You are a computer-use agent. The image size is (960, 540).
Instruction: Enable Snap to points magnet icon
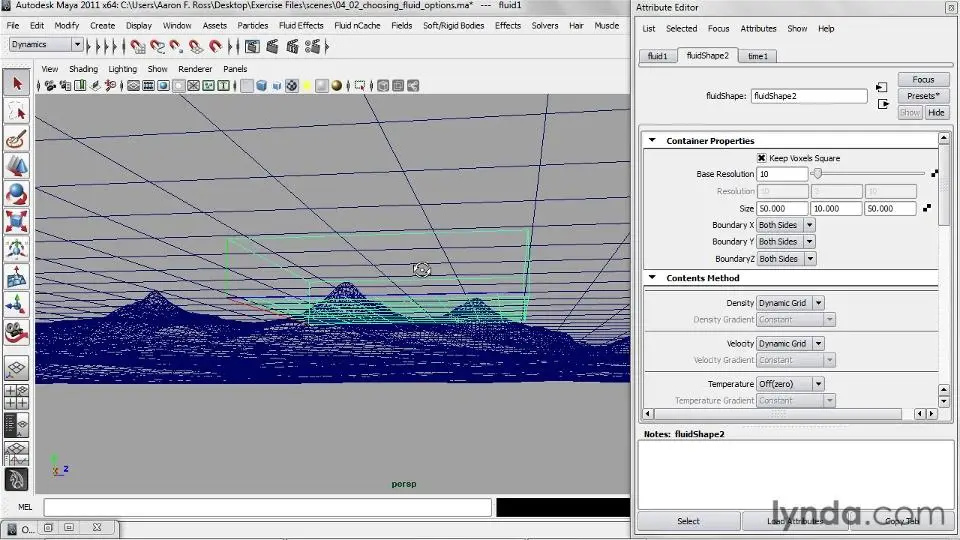[x=176, y=47]
